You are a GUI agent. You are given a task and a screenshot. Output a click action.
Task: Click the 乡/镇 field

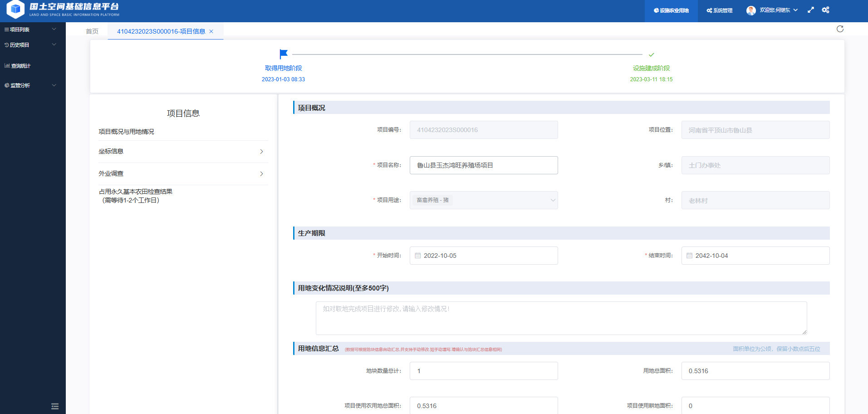pos(755,165)
